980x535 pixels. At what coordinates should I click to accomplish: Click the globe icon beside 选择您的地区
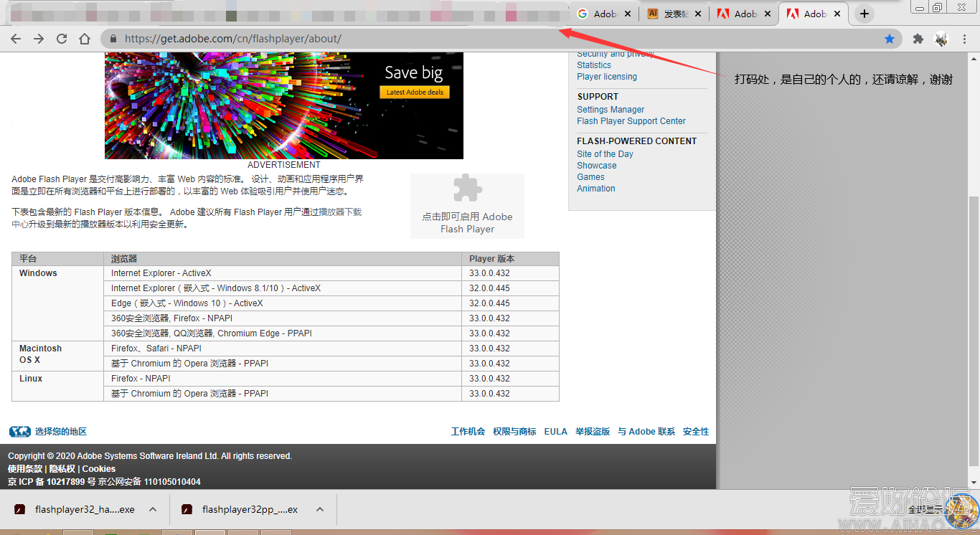pos(19,431)
